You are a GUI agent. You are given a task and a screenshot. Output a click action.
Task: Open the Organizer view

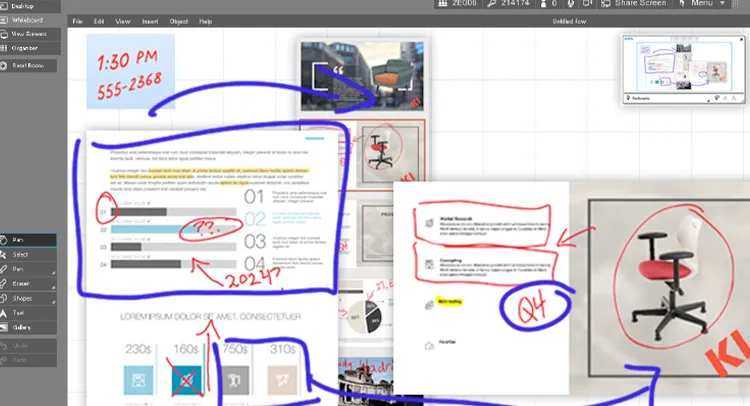(x=28, y=48)
